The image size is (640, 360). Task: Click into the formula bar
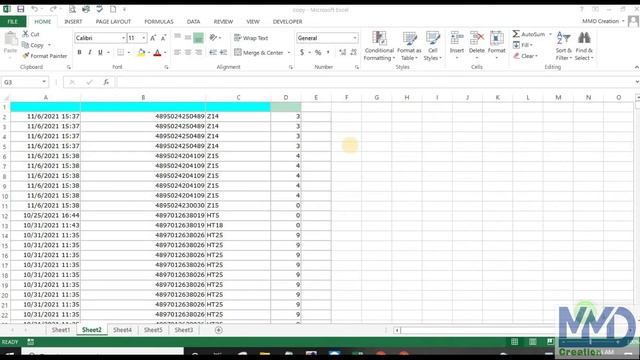(376, 82)
